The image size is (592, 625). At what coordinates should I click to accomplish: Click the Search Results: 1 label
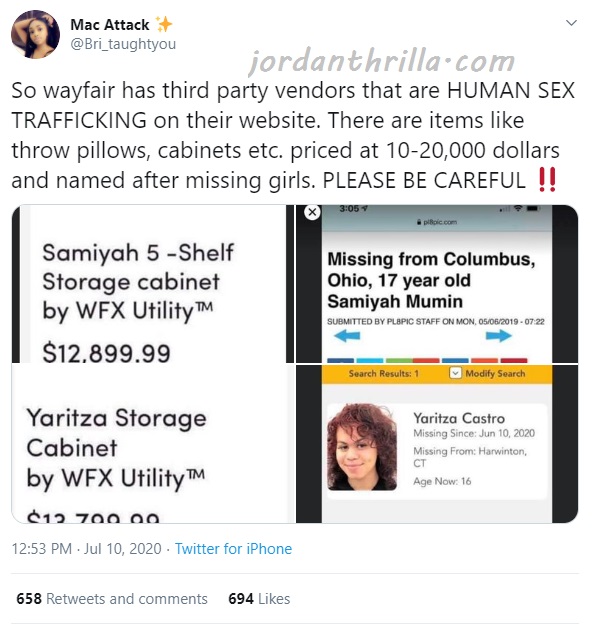coord(384,373)
